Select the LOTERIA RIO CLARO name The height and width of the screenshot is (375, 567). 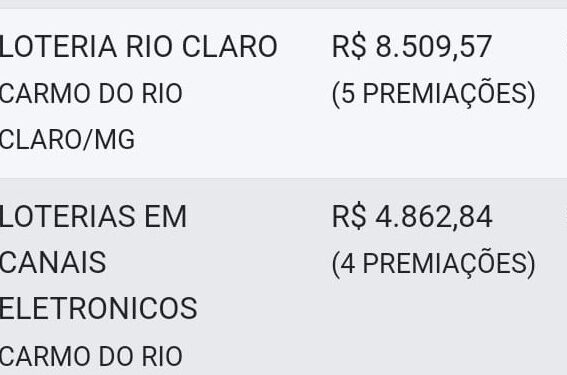(x=138, y=47)
